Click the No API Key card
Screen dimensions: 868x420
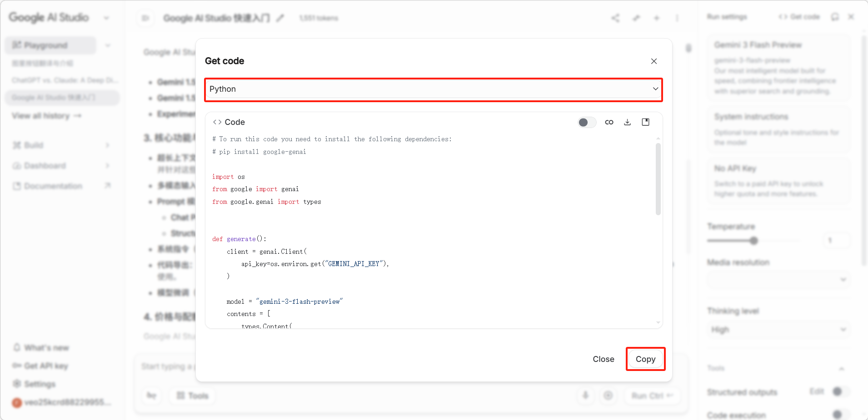click(778, 181)
